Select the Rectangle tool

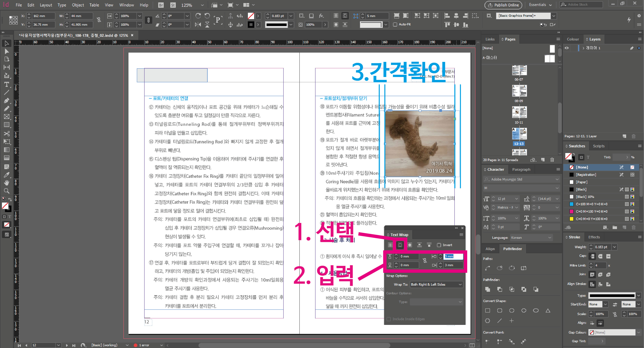coord(6,125)
